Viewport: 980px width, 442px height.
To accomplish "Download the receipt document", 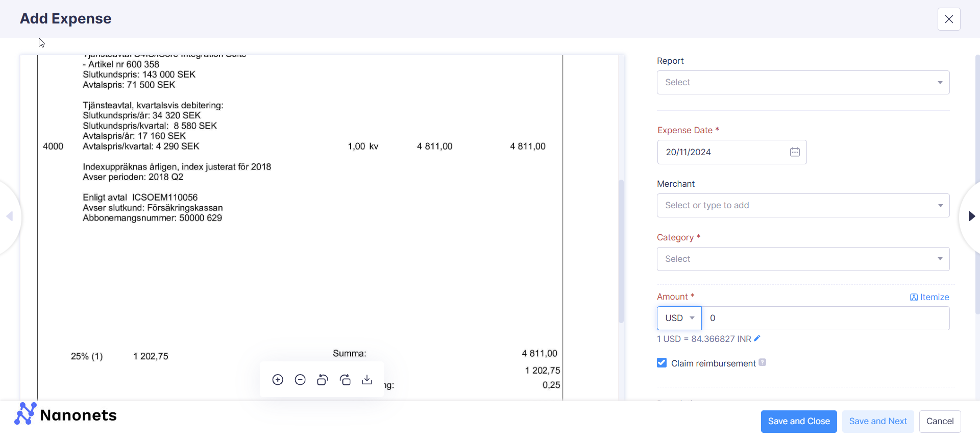I will 367,380.
